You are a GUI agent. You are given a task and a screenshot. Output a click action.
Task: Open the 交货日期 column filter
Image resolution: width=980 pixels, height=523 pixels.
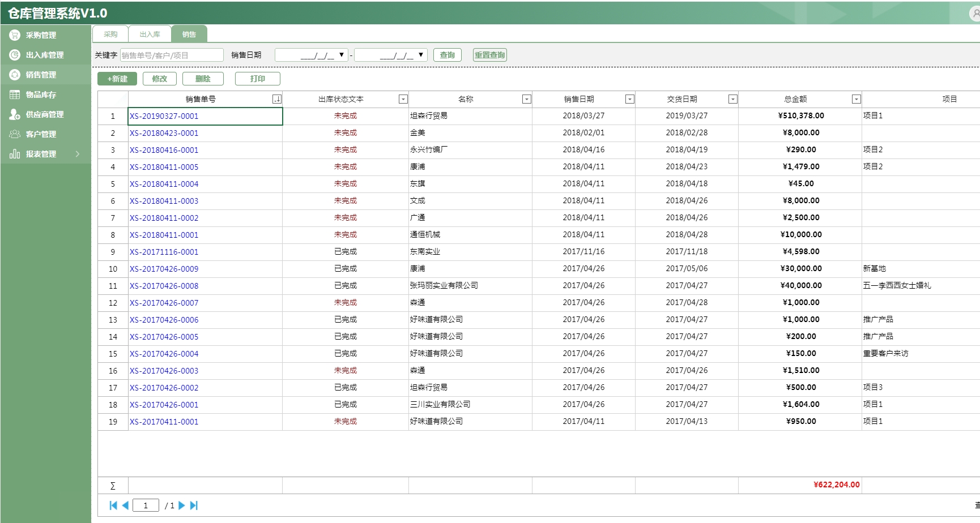pyautogui.click(x=732, y=99)
